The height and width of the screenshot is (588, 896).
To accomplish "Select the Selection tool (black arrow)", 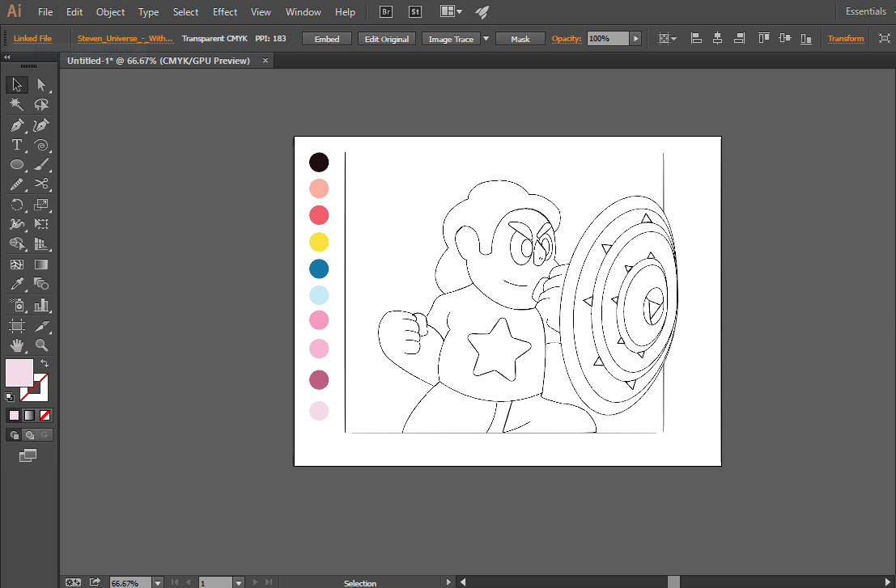I will (16, 85).
